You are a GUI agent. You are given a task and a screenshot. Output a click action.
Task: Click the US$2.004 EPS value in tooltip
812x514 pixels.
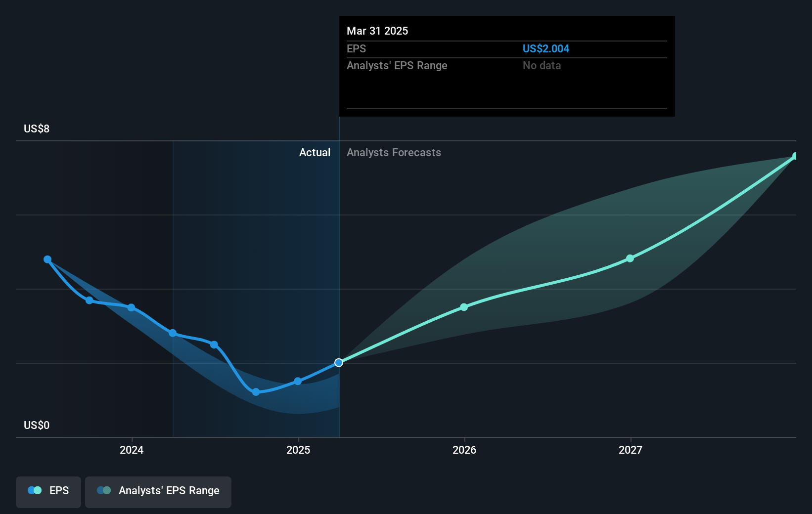546,48
